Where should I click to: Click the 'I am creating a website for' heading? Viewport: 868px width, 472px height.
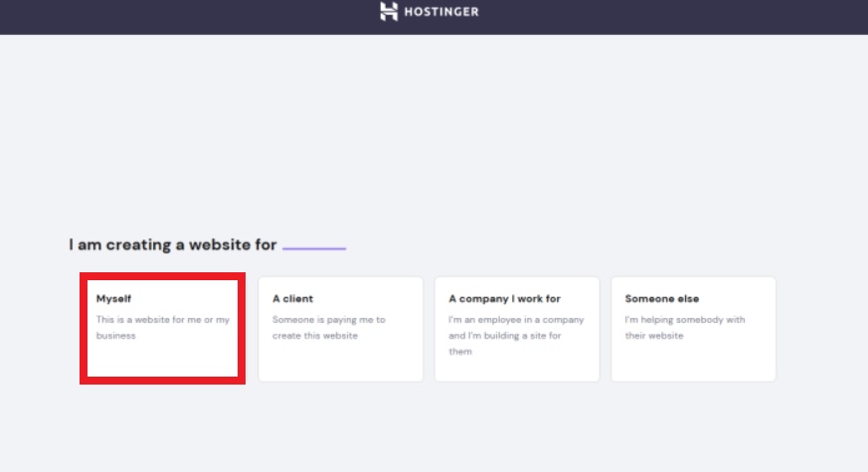point(173,244)
